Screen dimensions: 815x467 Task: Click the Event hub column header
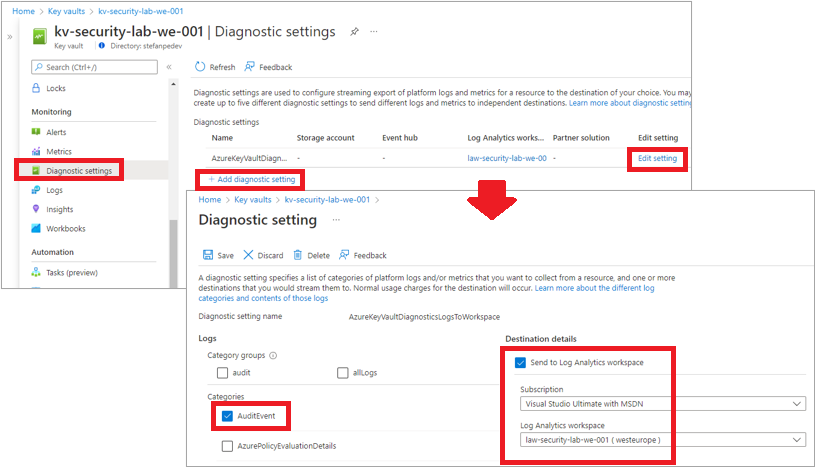(x=400, y=138)
